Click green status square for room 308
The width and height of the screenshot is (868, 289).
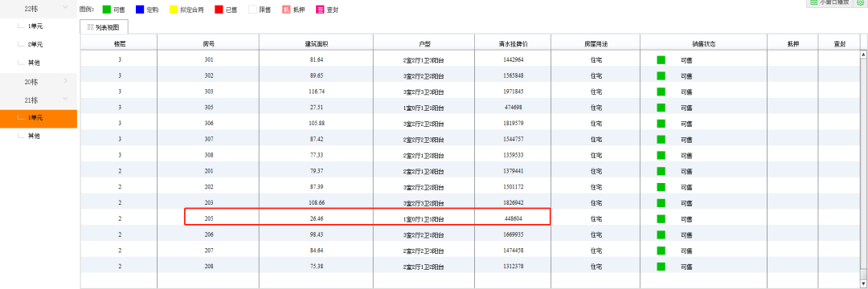tap(661, 155)
